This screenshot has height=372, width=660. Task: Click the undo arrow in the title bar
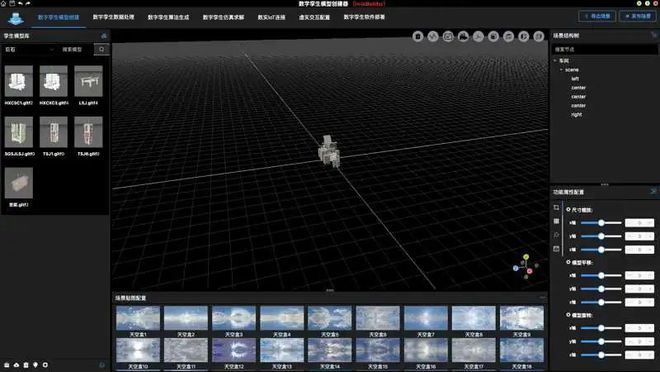coord(20,3)
